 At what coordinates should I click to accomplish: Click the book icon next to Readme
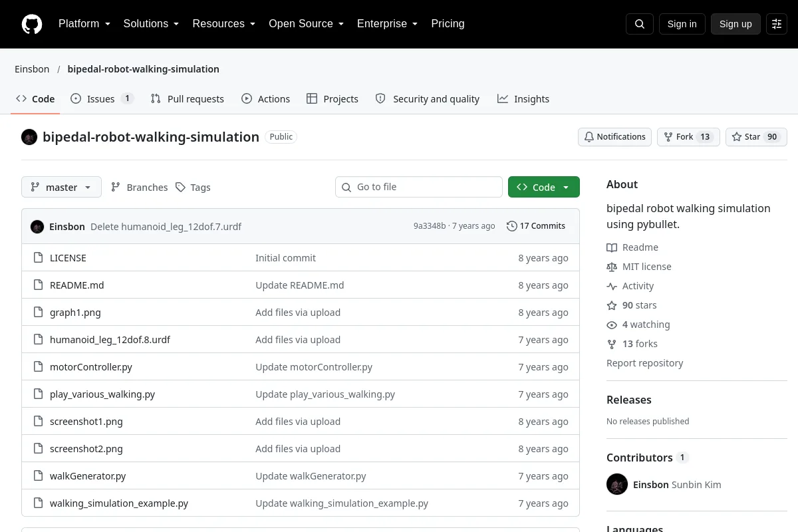tap(612, 247)
